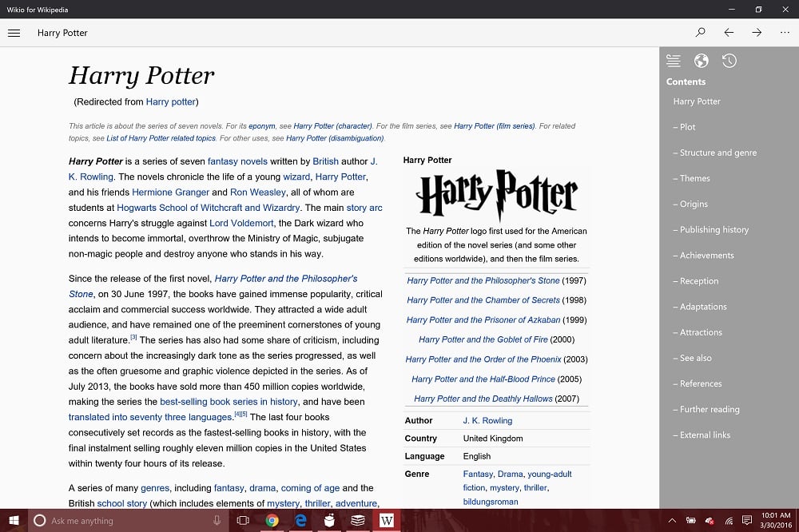Open the languages globe icon
Screen dimensions: 799x532
(702, 61)
